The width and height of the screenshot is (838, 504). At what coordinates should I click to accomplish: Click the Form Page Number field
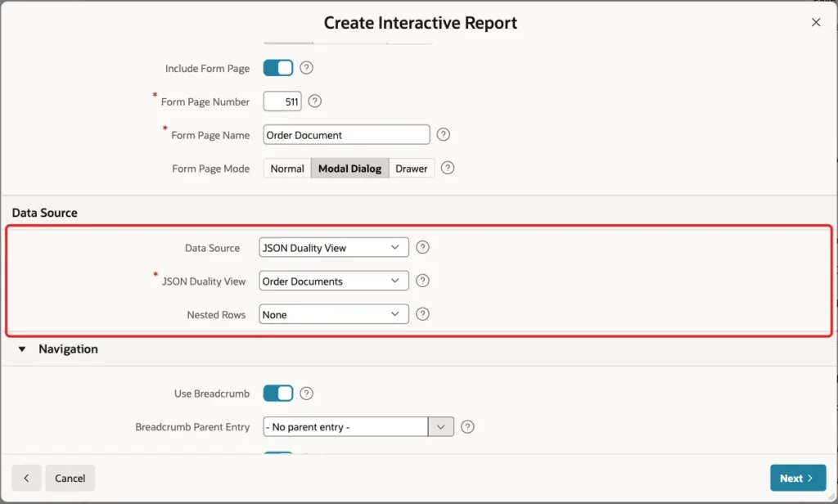pyautogui.click(x=282, y=101)
